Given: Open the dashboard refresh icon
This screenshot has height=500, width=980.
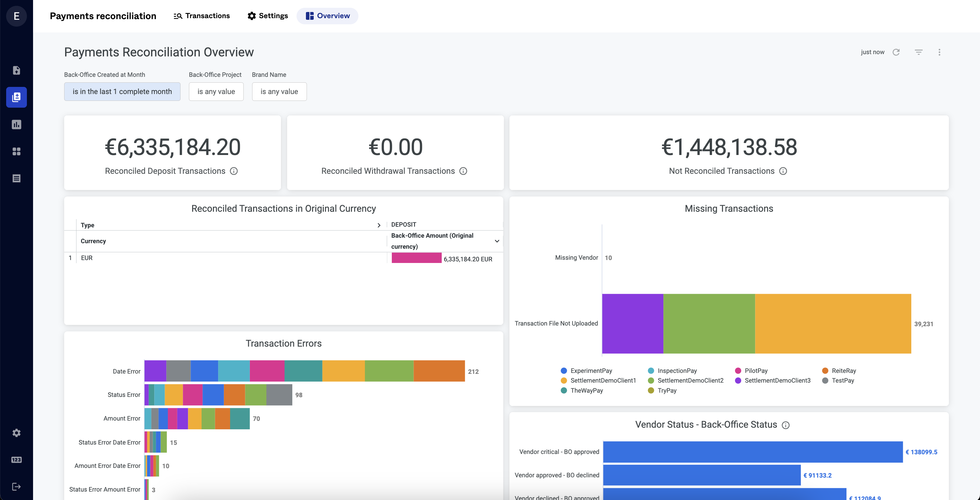Looking at the screenshot, I should 896,52.
